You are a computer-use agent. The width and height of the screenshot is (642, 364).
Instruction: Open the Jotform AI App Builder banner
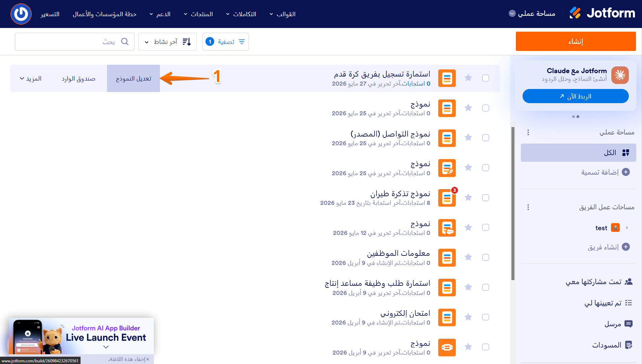click(x=81, y=336)
